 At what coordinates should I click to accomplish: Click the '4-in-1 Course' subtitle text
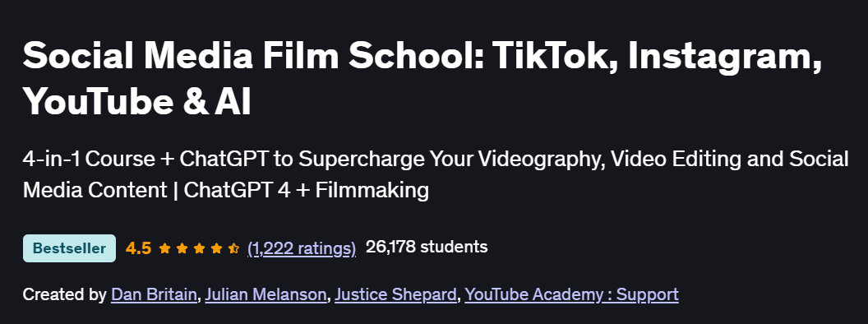pos(89,159)
